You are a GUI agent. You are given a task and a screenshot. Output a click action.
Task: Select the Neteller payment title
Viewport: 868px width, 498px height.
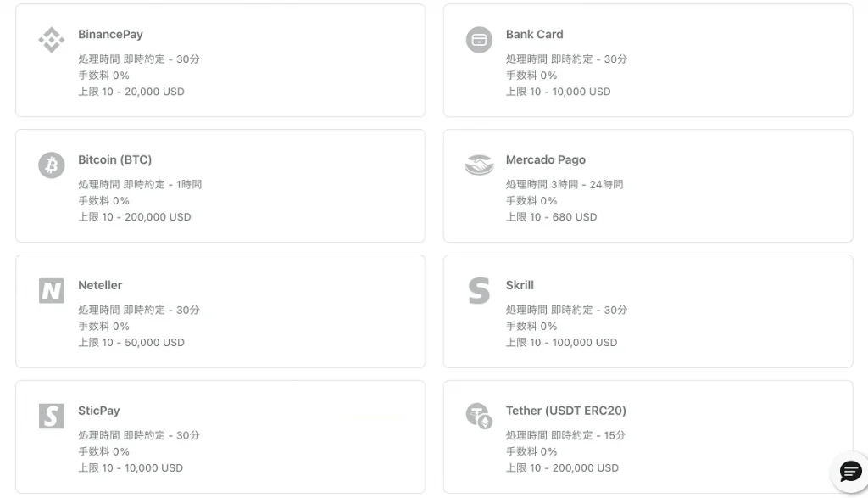tap(100, 285)
